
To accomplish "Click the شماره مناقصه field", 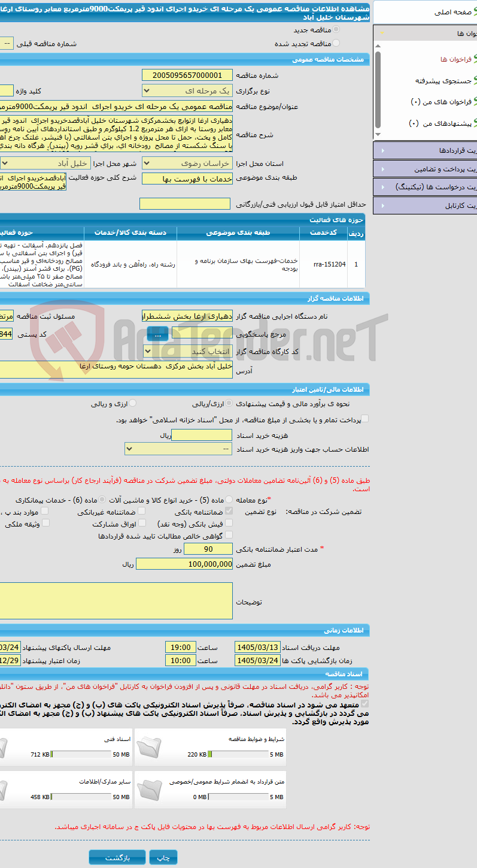I will pyautogui.click(x=186, y=75).
